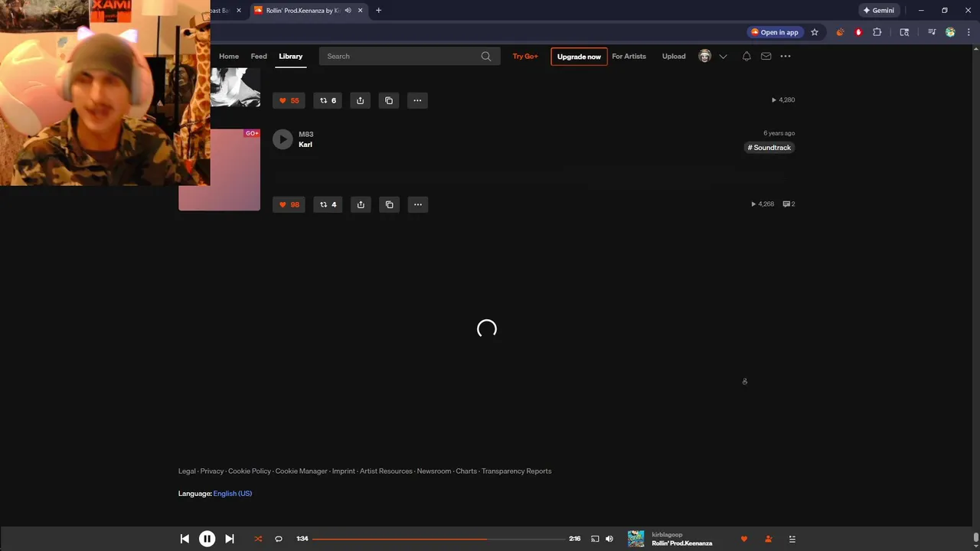Mute the tab's audio speaker icon
This screenshot has height=551, width=980.
[x=348, y=11]
